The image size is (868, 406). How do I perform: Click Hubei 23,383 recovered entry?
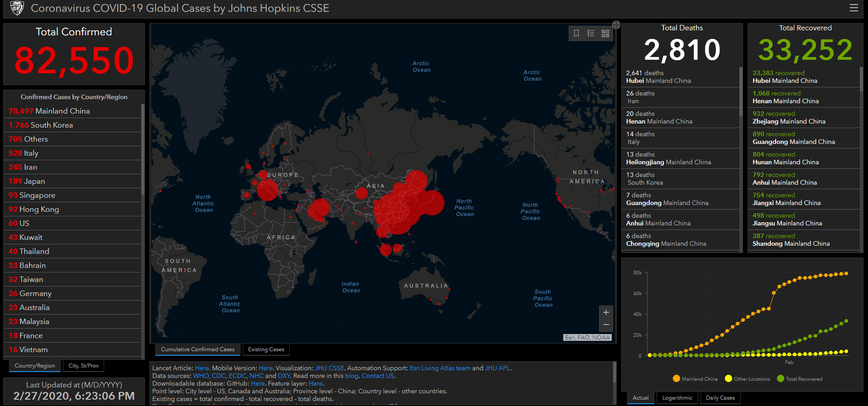pyautogui.click(x=804, y=77)
